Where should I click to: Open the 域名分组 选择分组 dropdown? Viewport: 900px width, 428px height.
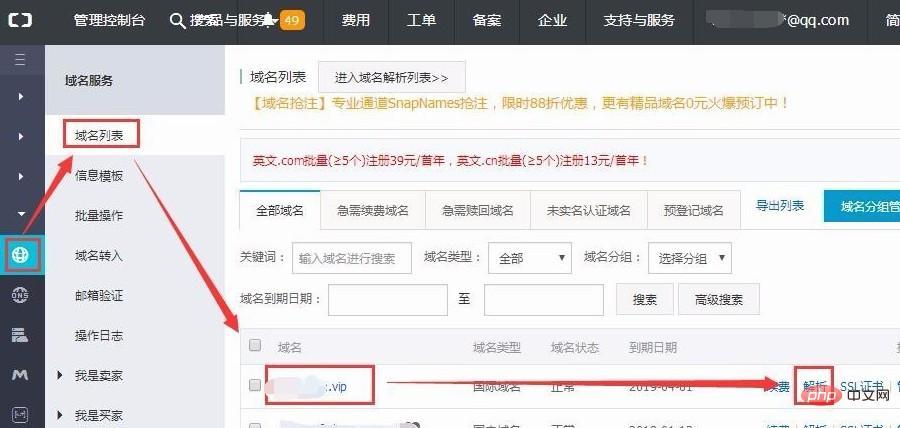[x=690, y=258]
